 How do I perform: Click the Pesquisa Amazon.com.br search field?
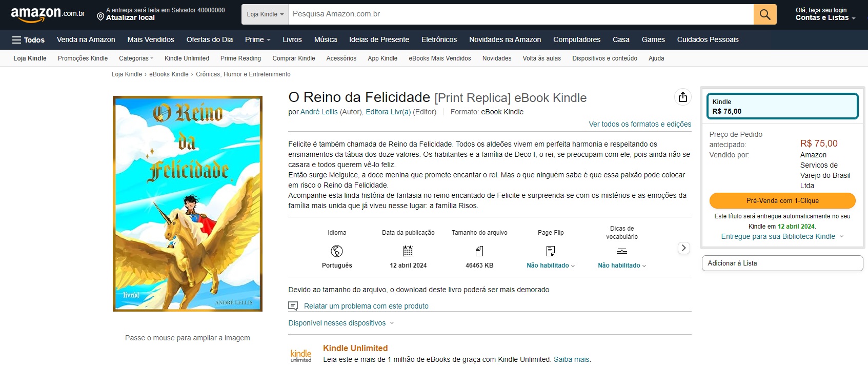tap(520, 14)
